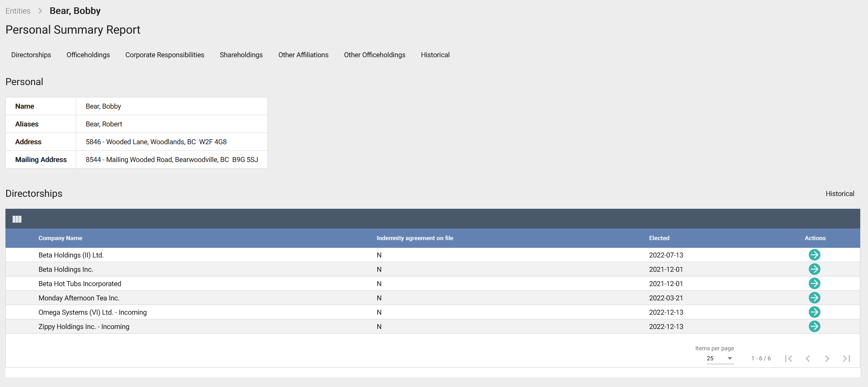Open Zippy Holdings Inc. arrow action
This screenshot has width=868, height=387.
point(814,326)
